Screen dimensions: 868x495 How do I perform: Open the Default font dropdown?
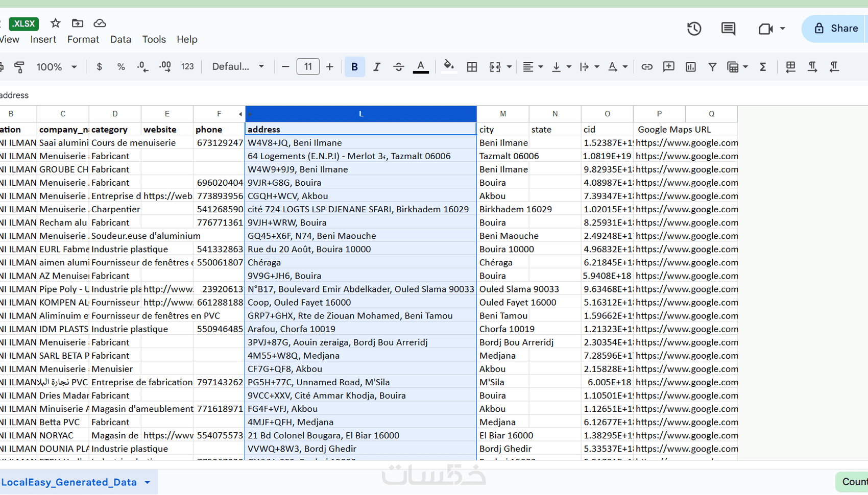pos(238,67)
